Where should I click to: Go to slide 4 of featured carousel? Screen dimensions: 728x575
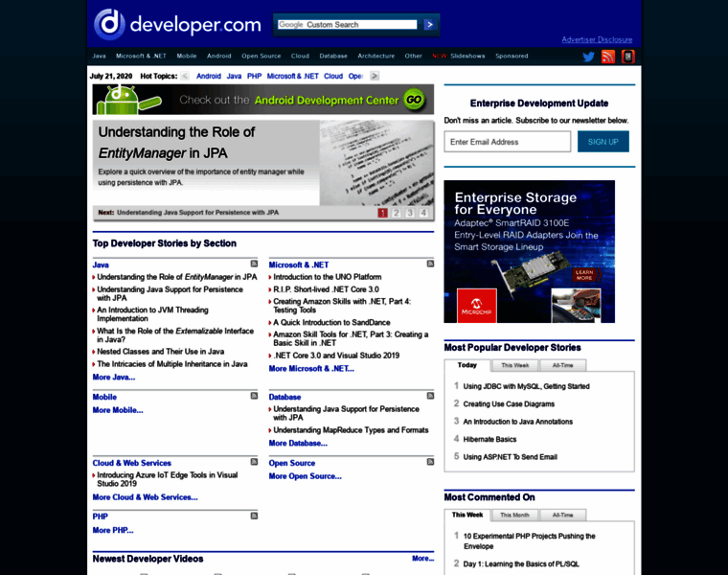423,213
